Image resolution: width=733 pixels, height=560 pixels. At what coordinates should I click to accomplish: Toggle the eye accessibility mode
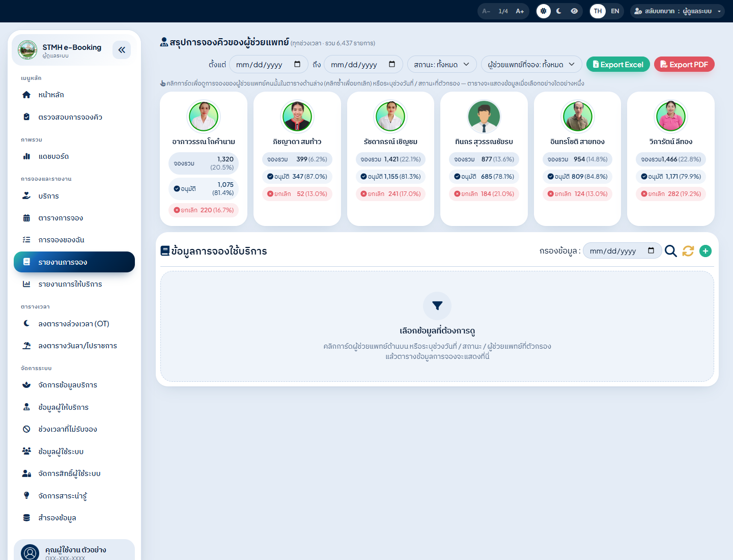point(574,11)
